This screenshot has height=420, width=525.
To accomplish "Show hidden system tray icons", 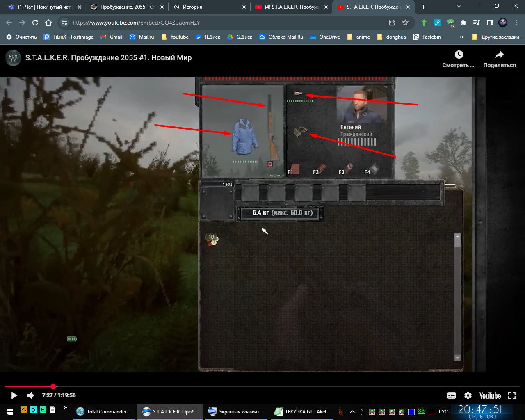I will 352,412.
